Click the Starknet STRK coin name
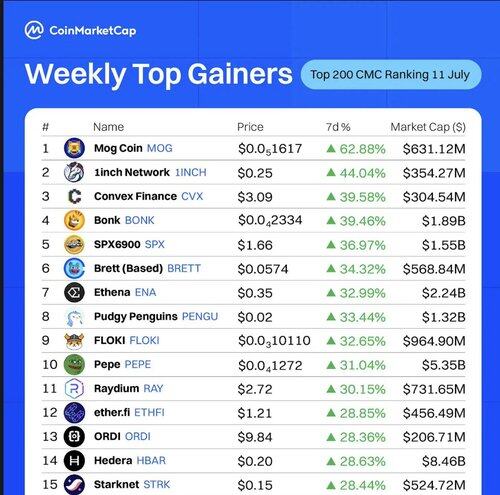Screen dimensions: 500x495 pyautogui.click(x=132, y=484)
